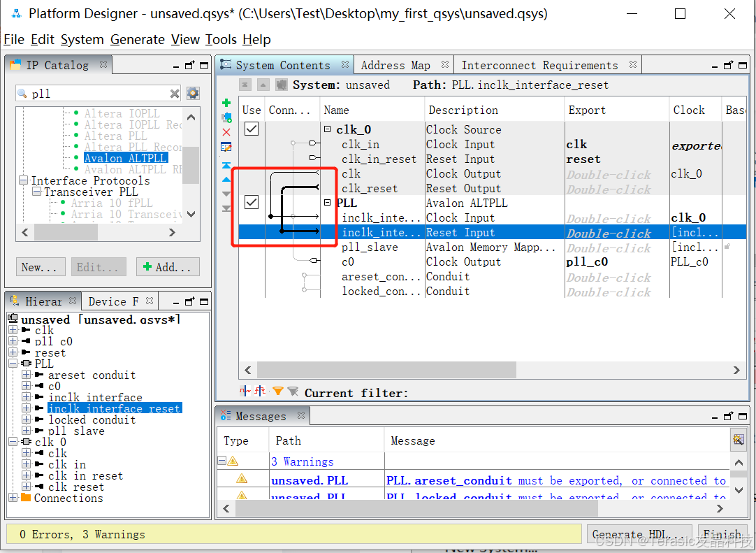Remove selected component with the red X icon

click(x=226, y=132)
